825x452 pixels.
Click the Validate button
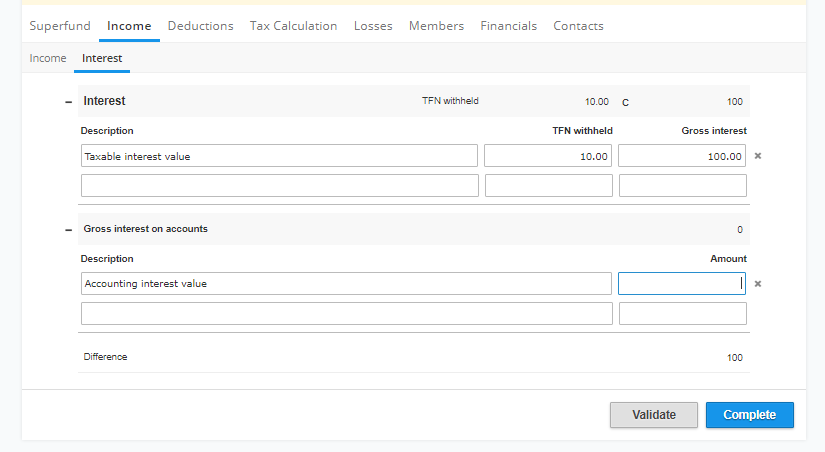(654, 415)
